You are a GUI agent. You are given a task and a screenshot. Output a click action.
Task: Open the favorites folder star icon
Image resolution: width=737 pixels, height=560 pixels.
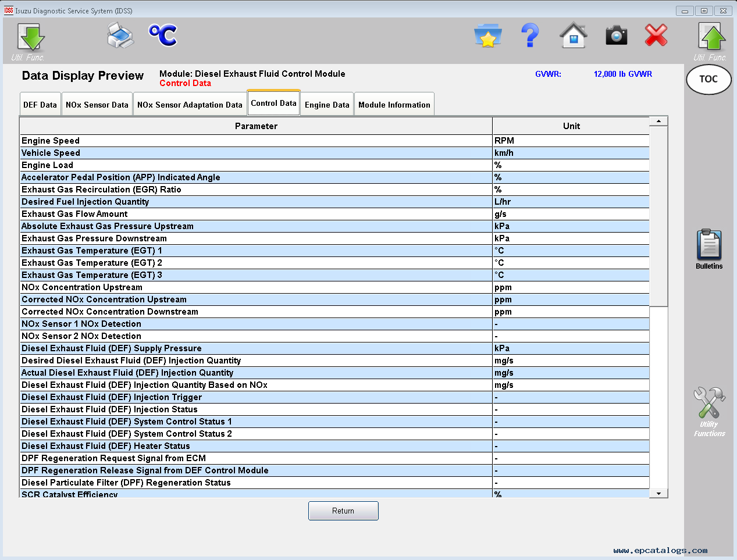[x=488, y=35]
